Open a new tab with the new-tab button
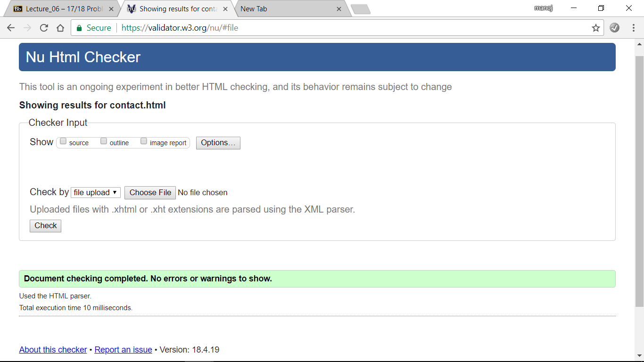Image resolution: width=644 pixels, height=362 pixels. point(361,9)
